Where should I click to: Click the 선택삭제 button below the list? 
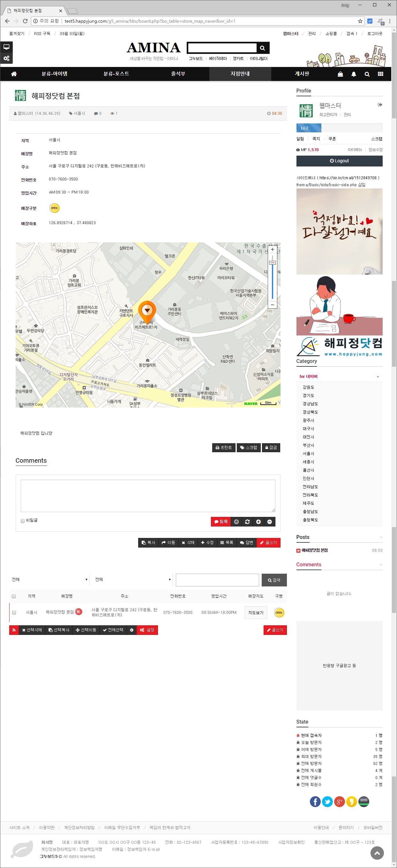click(x=32, y=630)
